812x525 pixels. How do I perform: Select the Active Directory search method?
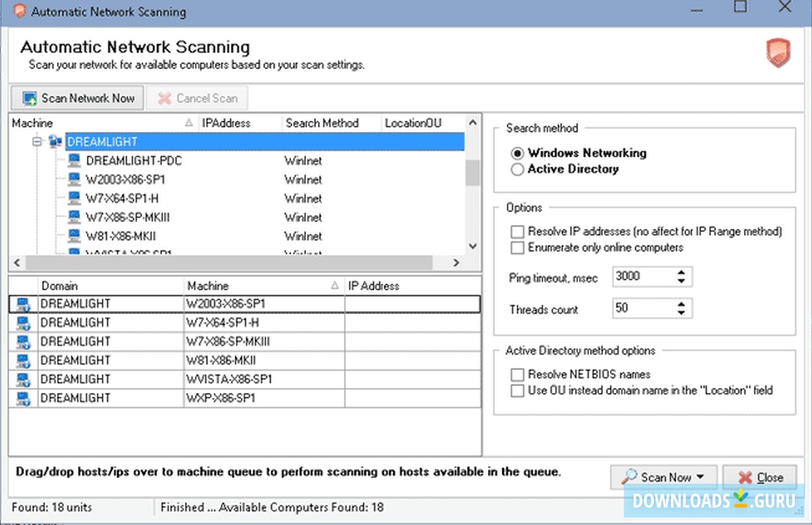518,169
